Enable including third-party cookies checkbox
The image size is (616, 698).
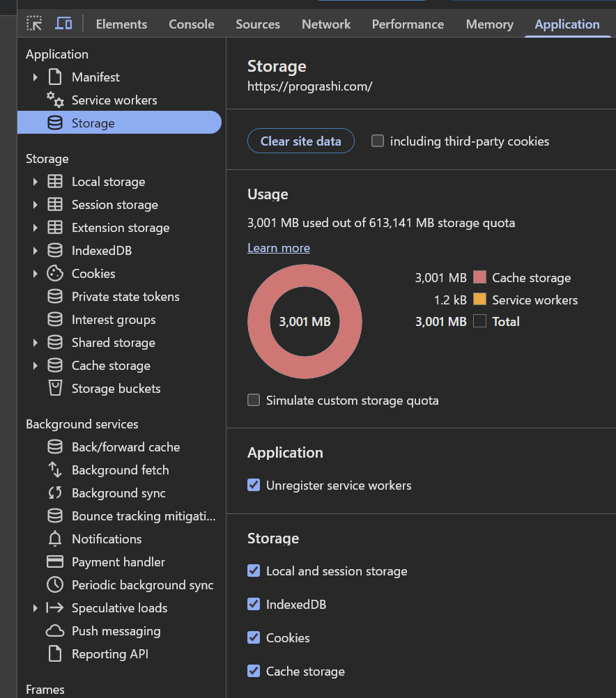coord(378,141)
